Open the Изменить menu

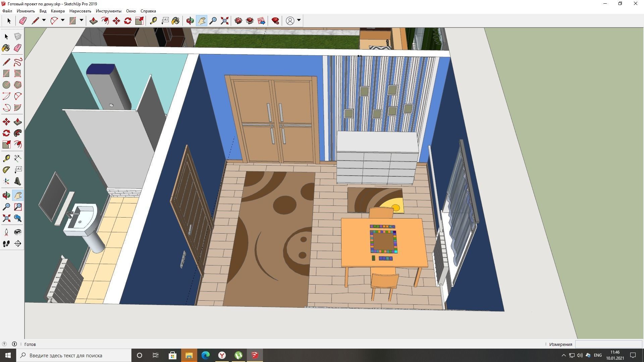[26, 11]
